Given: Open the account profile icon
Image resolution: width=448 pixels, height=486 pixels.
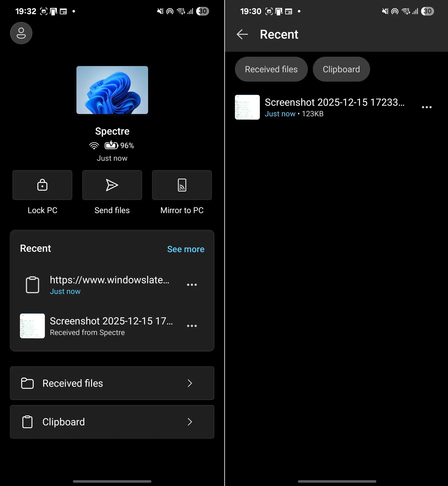Looking at the screenshot, I should (21, 33).
